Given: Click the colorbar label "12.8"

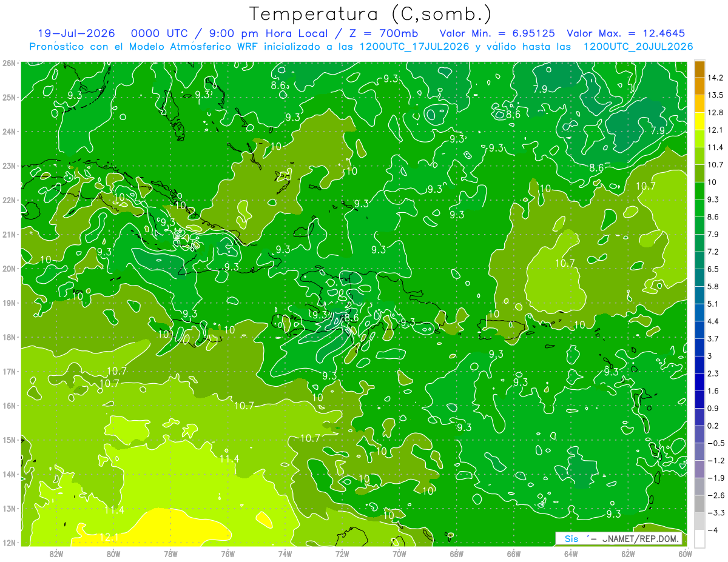Looking at the screenshot, I should coord(716,113).
